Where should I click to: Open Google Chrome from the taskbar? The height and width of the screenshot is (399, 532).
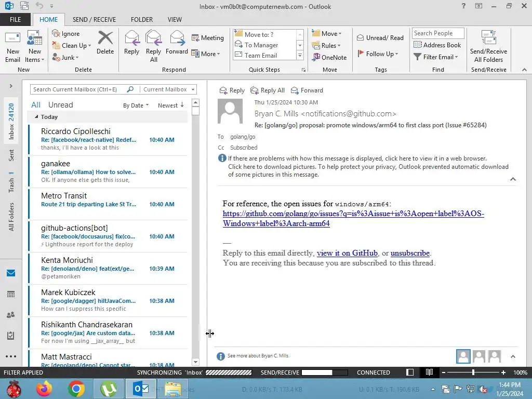coord(76,389)
